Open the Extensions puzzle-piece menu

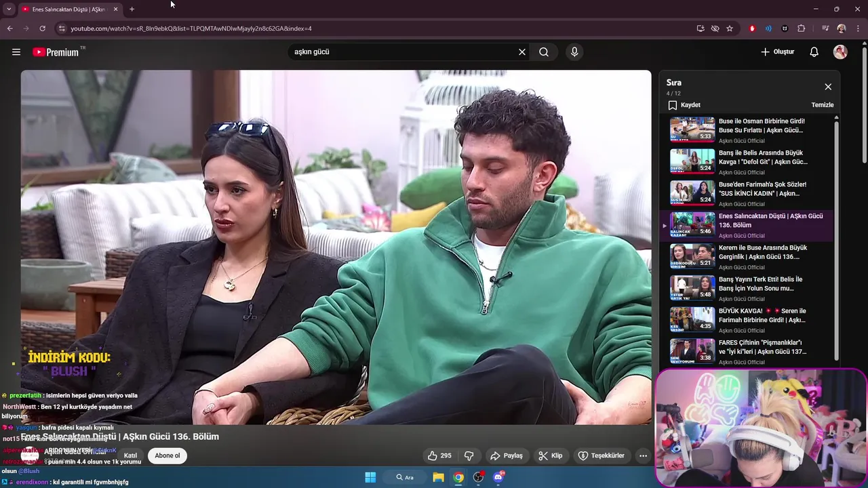(x=802, y=28)
